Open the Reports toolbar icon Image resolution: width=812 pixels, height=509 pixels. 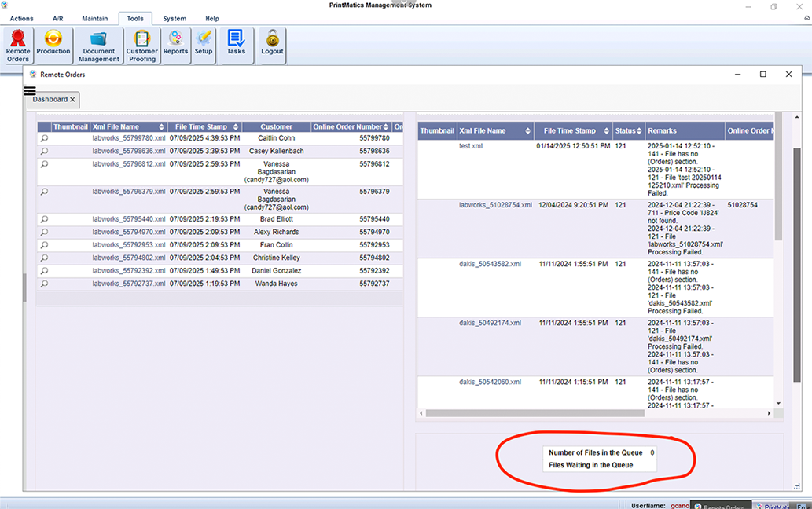click(x=175, y=46)
